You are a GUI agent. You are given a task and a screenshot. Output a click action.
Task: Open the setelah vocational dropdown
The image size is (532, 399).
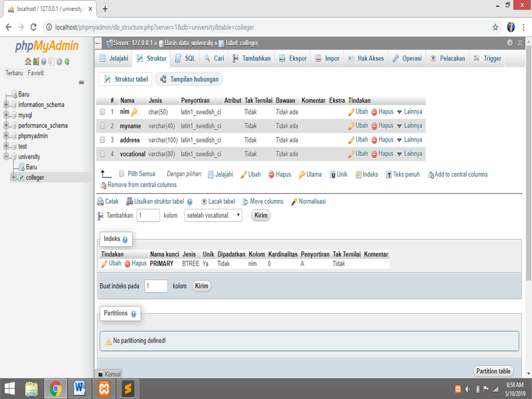click(213, 215)
